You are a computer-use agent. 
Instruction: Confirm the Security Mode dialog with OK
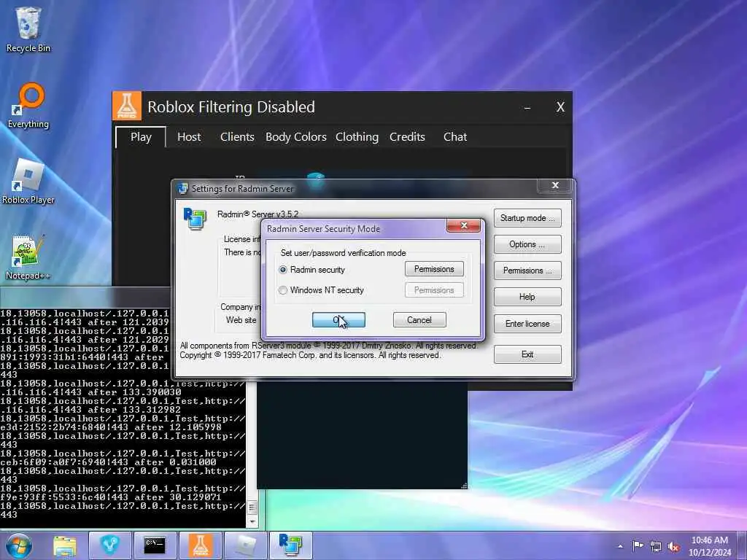tap(338, 320)
